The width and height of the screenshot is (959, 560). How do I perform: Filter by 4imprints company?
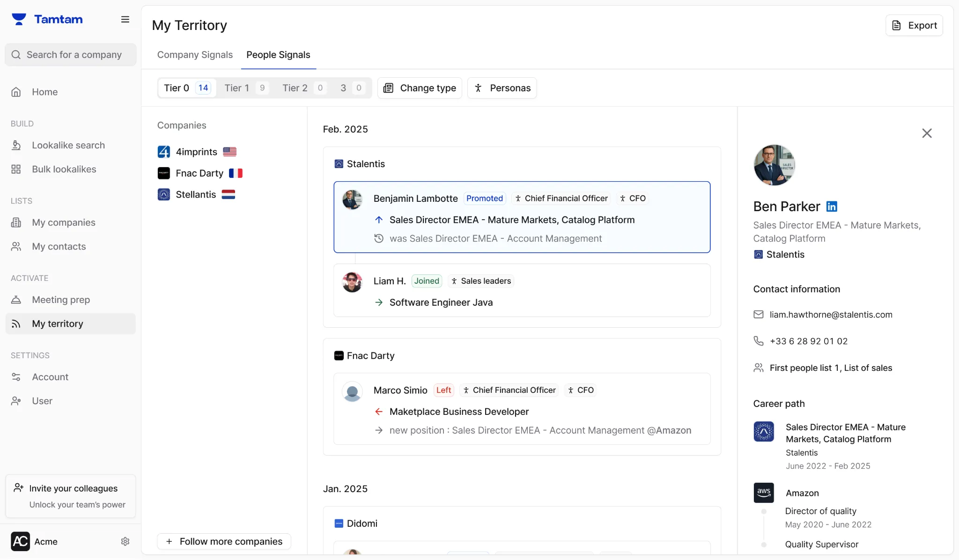pos(196,152)
